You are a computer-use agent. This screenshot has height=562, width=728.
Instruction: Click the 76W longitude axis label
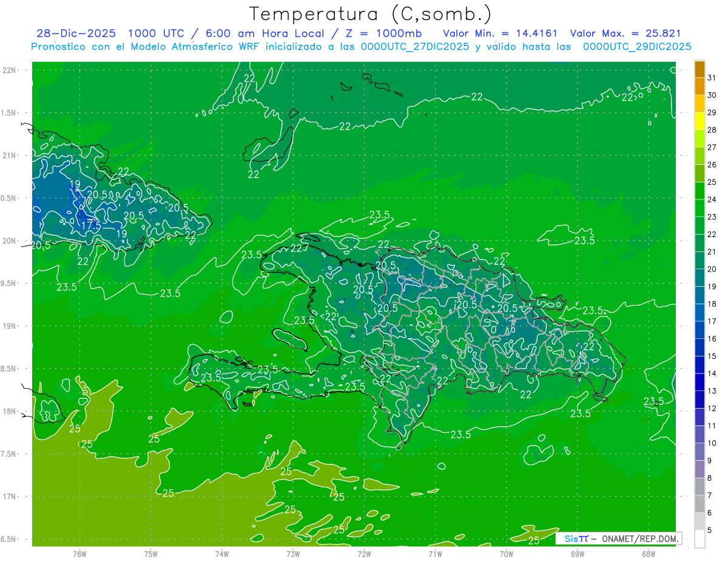click(79, 554)
